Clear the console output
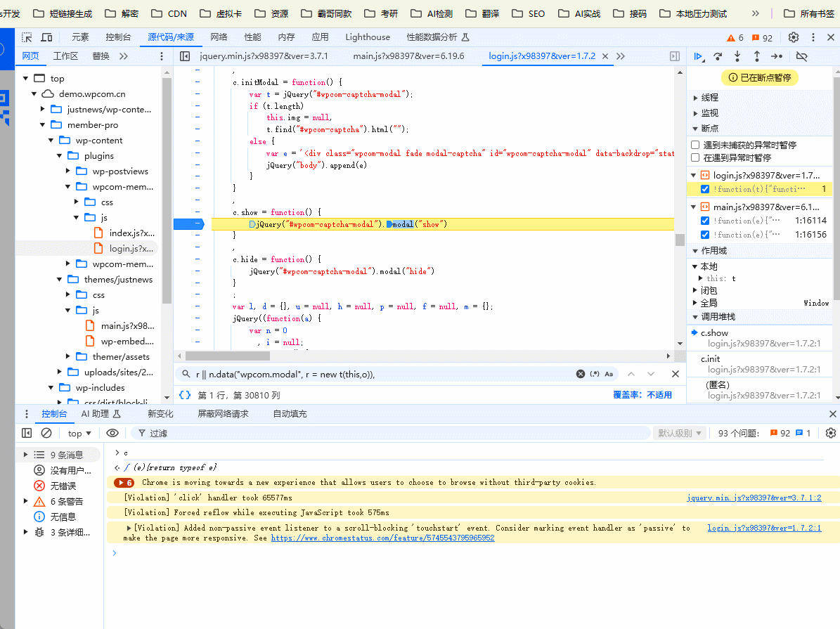Viewport: 840px width, 629px height. click(x=46, y=433)
